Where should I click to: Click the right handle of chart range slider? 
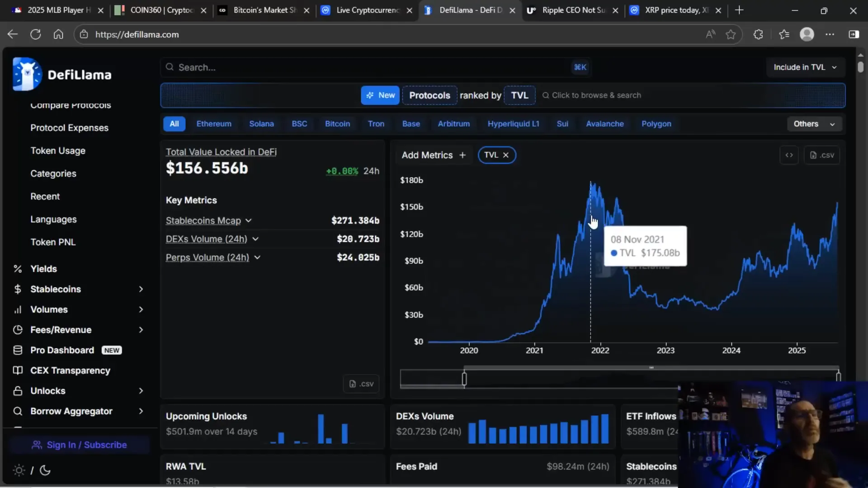(838, 376)
